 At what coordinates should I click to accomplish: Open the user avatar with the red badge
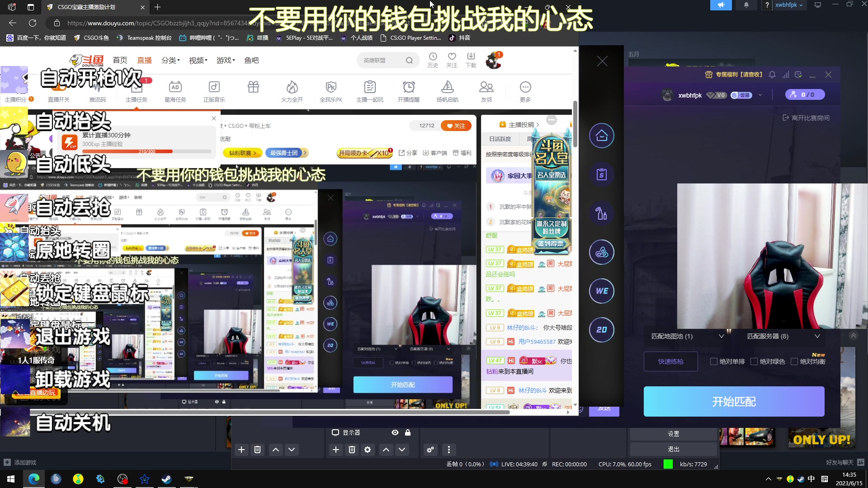[494, 60]
